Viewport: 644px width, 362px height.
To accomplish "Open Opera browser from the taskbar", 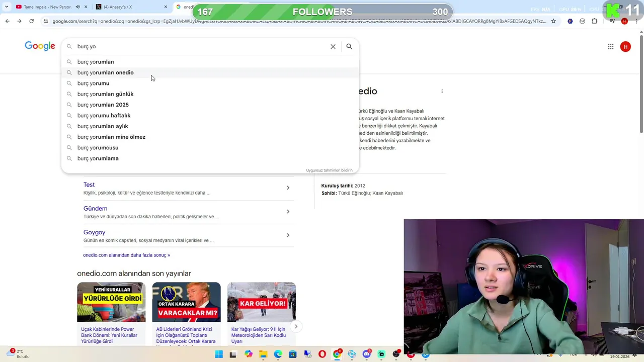I will (322, 354).
